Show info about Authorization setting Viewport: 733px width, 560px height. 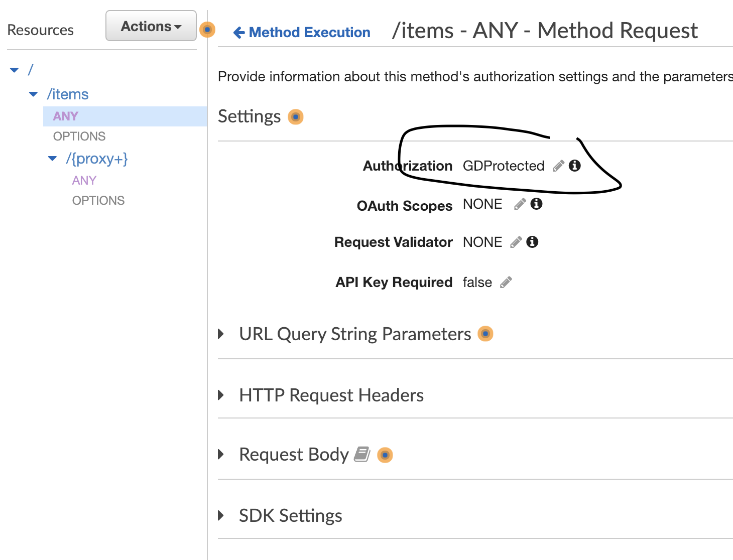coord(575,166)
